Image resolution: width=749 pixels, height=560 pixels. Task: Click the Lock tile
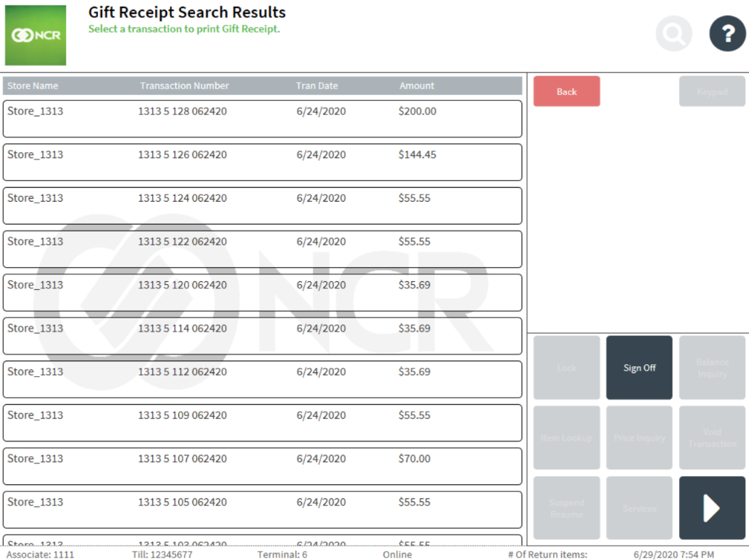(566, 367)
